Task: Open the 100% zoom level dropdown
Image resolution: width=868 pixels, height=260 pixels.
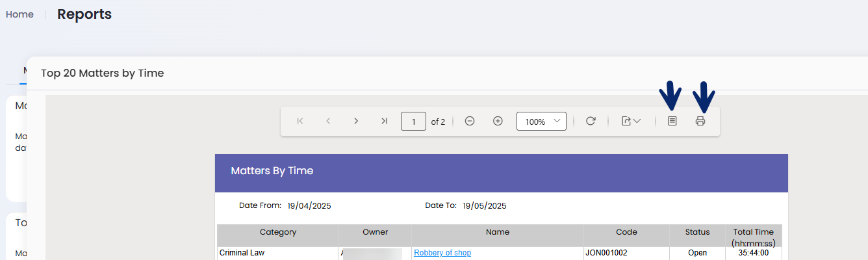Action: [541, 122]
